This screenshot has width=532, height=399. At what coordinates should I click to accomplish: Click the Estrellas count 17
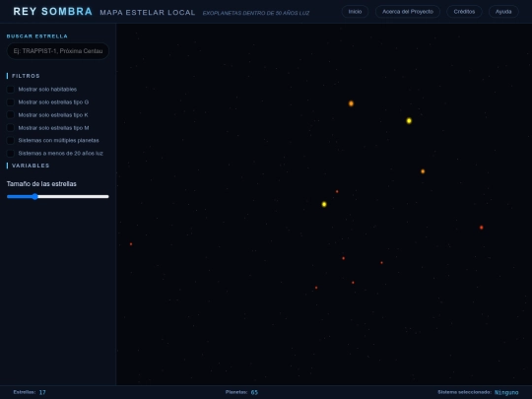42,392
